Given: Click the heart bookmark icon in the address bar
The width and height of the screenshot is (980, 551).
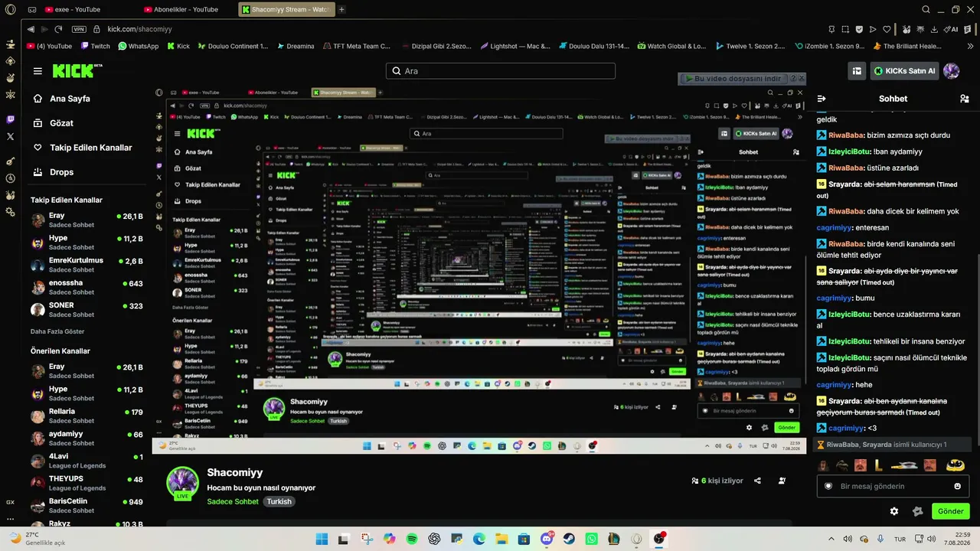Looking at the screenshot, I should tap(887, 29).
